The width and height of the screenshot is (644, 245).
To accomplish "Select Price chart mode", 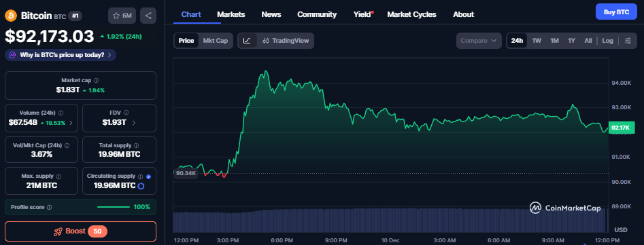I will 186,41.
